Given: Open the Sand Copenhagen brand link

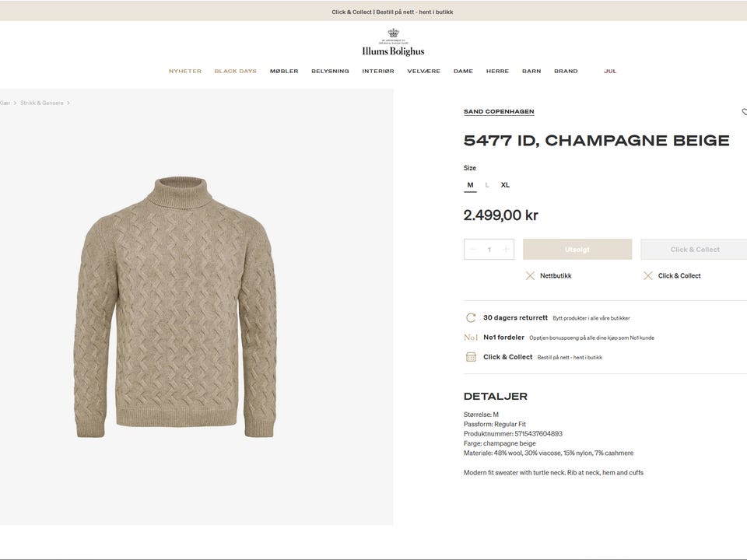Looking at the screenshot, I should (x=499, y=111).
